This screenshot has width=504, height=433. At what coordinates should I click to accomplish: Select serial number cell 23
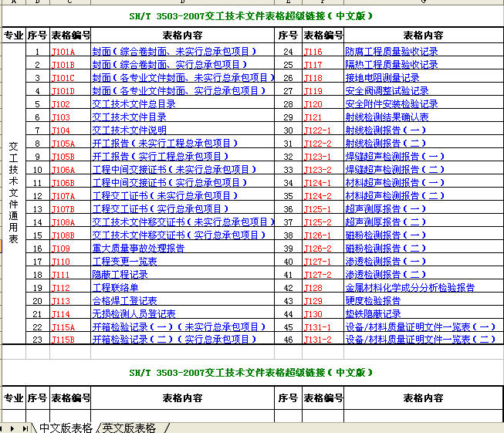click(38, 339)
